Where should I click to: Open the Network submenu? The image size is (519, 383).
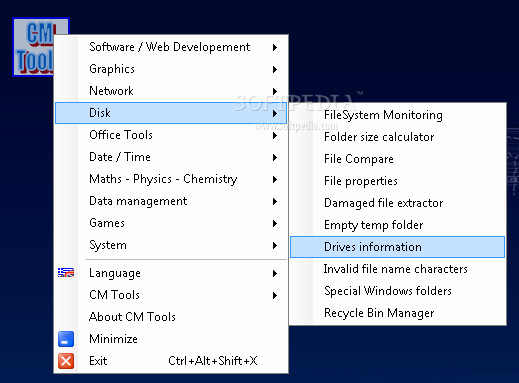tap(171, 91)
